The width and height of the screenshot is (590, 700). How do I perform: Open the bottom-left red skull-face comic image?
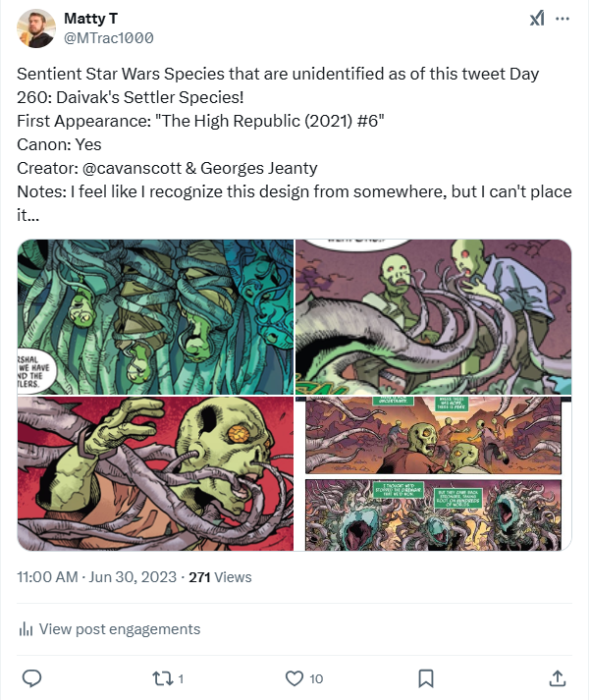coord(155,473)
